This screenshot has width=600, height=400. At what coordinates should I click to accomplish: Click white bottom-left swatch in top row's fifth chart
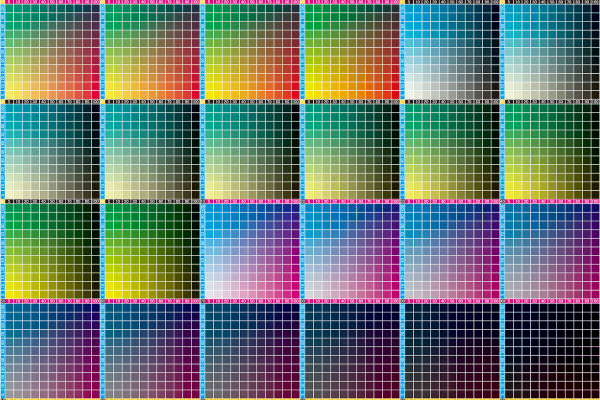click(x=413, y=94)
